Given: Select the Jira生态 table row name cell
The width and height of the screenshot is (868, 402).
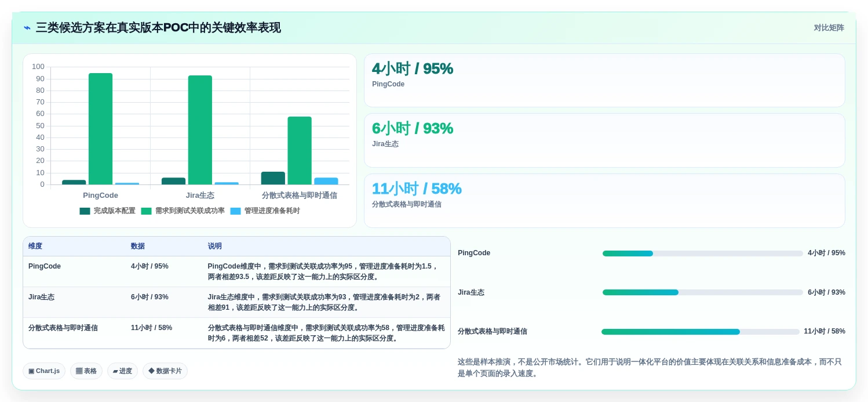Looking at the screenshot, I should coord(41,297).
